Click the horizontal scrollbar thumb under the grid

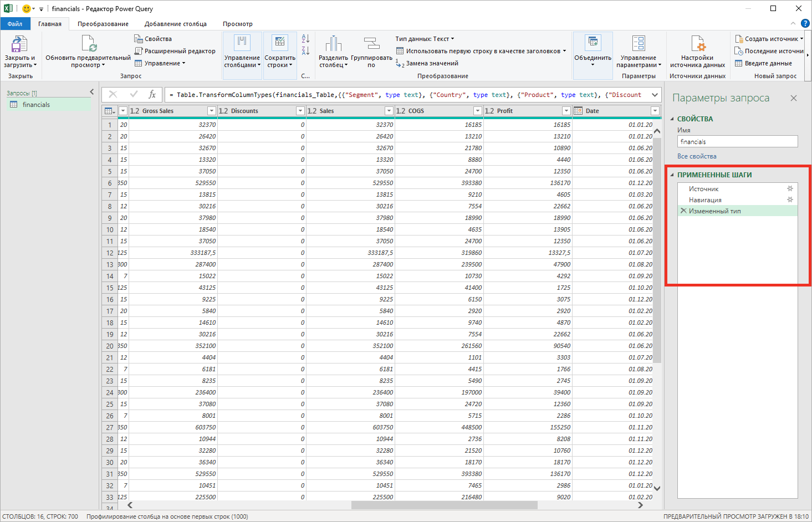[444, 505]
